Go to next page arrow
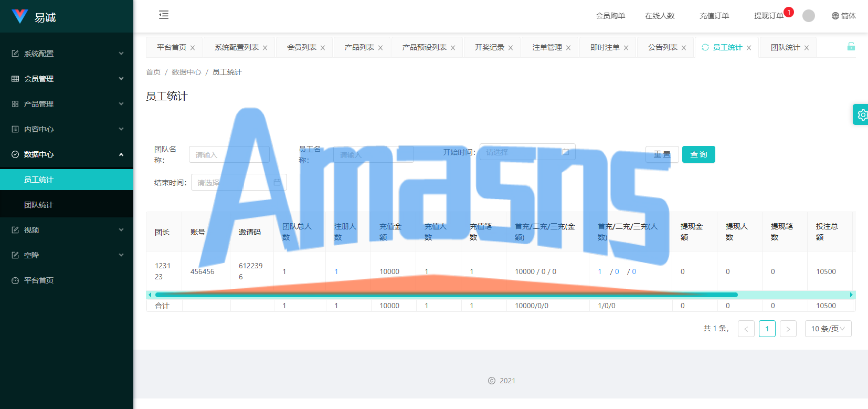The height and width of the screenshot is (409, 868). [788, 329]
